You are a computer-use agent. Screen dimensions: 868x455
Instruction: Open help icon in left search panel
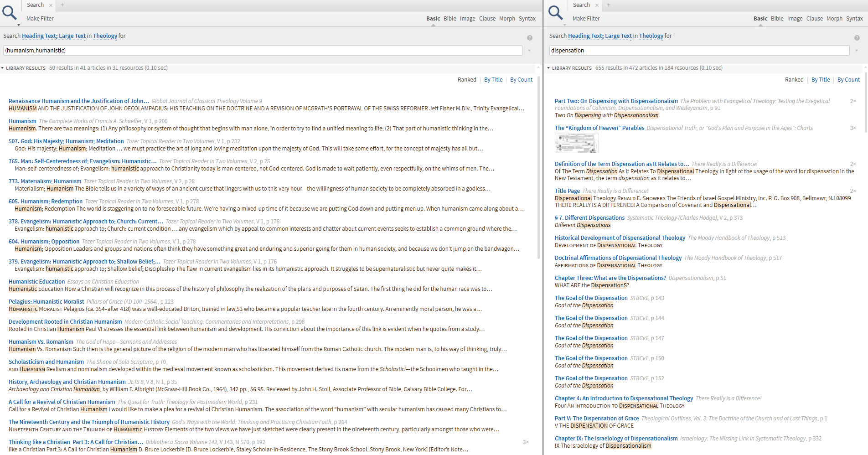(530, 38)
